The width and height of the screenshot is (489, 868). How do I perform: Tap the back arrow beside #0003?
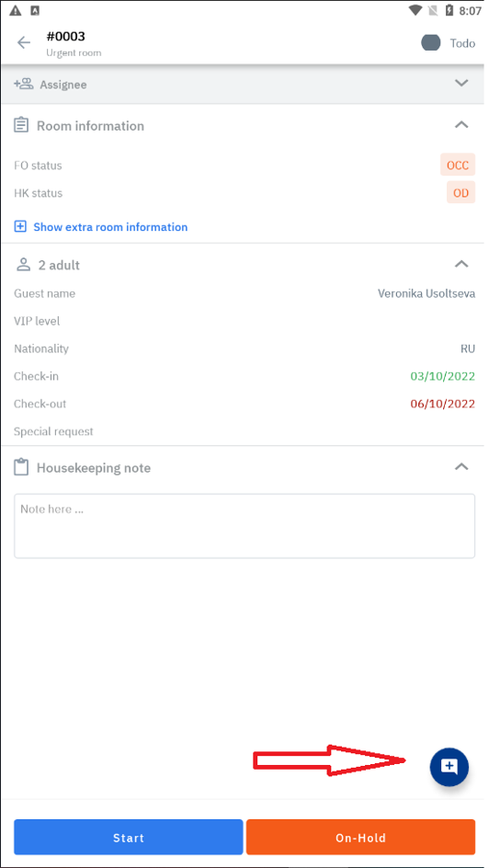point(24,42)
